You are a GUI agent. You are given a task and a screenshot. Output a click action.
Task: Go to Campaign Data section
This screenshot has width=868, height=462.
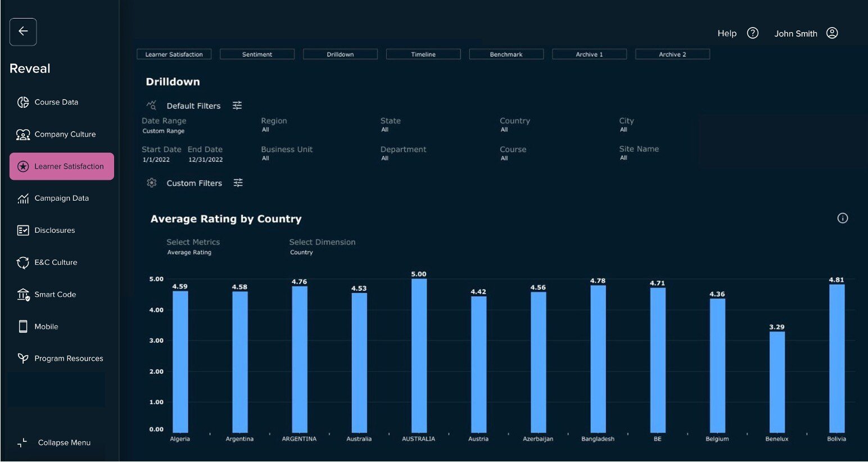[61, 198]
